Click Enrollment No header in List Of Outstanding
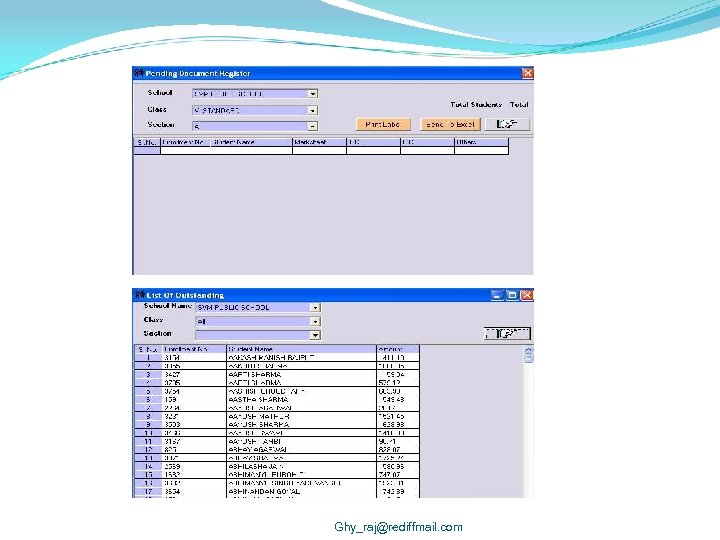The width and height of the screenshot is (720, 540). click(194, 349)
